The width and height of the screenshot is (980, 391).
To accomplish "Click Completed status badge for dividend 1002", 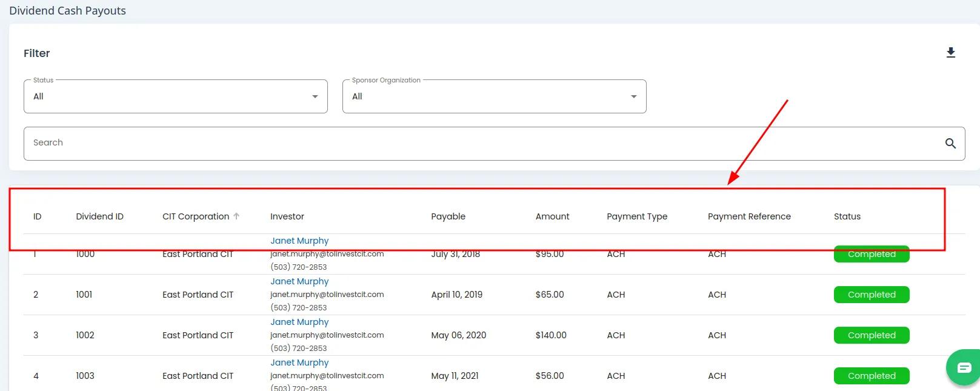I will [871, 335].
